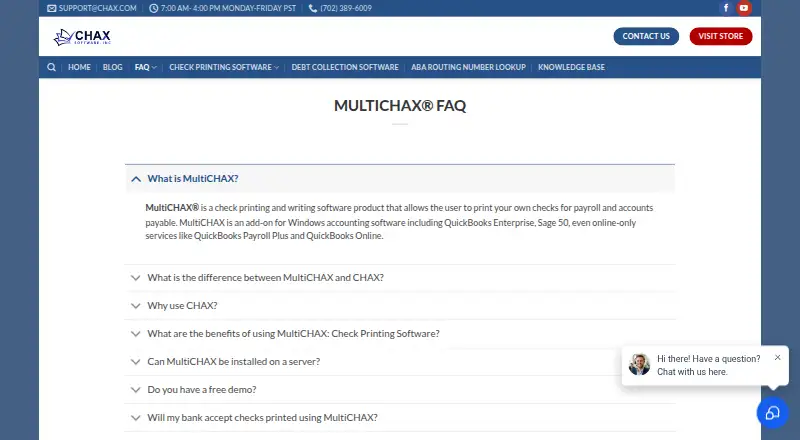This screenshot has height=440, width=800.
Task: Open the FAQ dropdown menu
Action: [145, 67]
